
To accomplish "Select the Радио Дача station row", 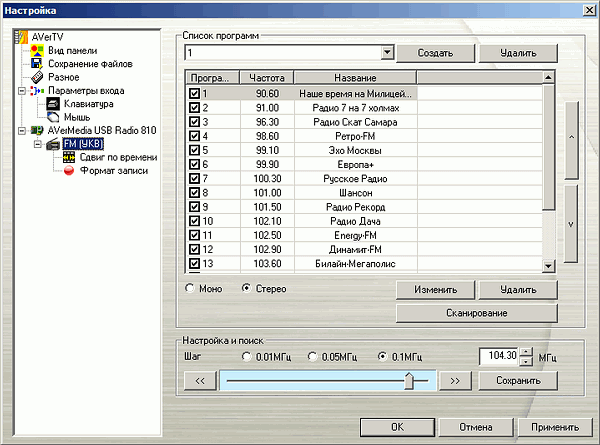I will click(364, 221).
